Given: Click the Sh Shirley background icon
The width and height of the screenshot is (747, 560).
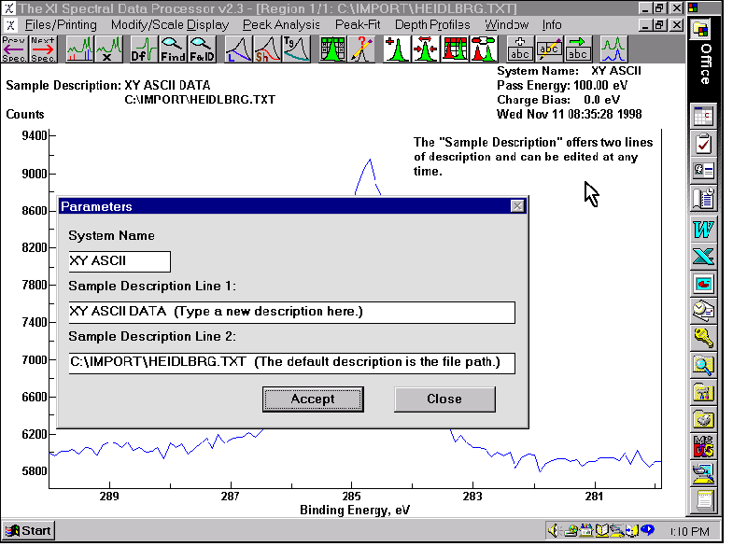Looking at the screenshot, I should (267, 48).
